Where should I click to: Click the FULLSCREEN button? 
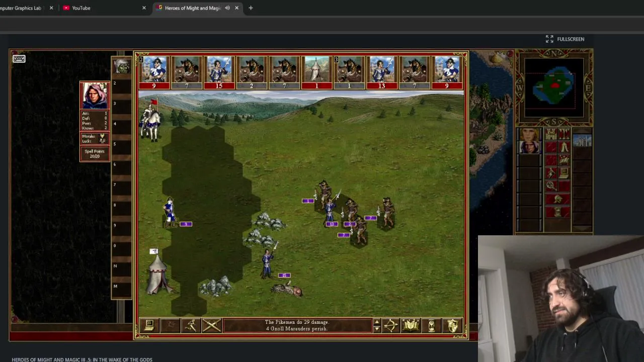565,39
